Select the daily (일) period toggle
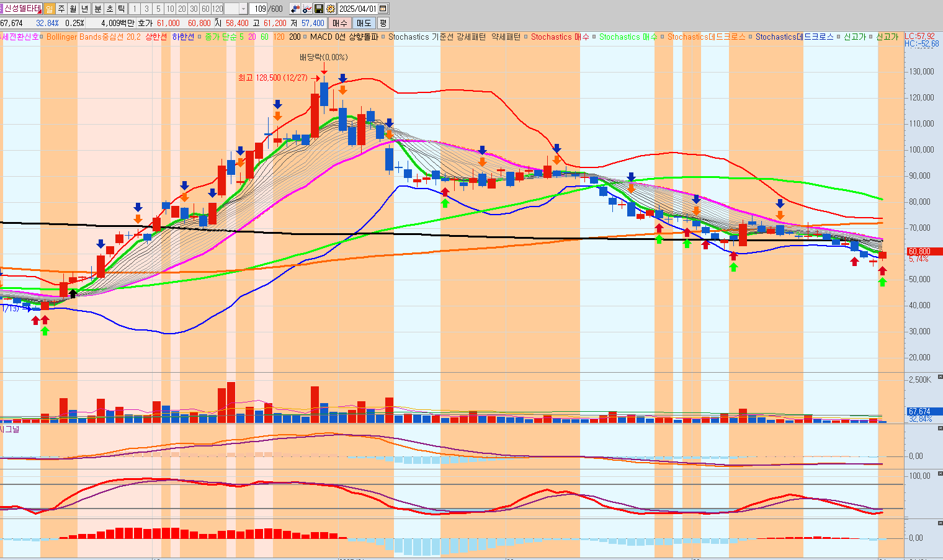This screenshot has width=943, height=560. (x=49, y=9)
